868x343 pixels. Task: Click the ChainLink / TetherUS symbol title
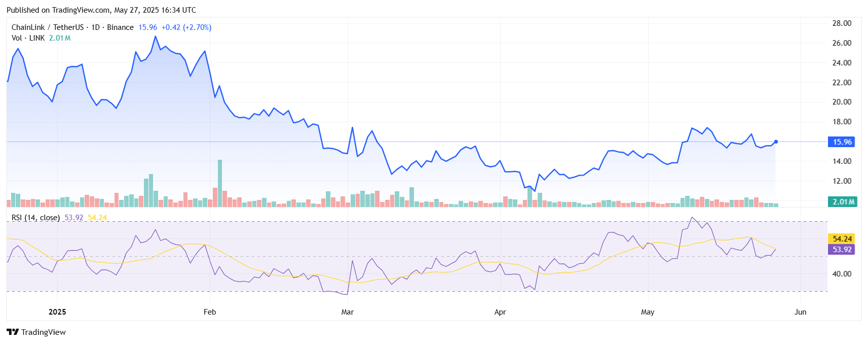[x=47, y=27]
